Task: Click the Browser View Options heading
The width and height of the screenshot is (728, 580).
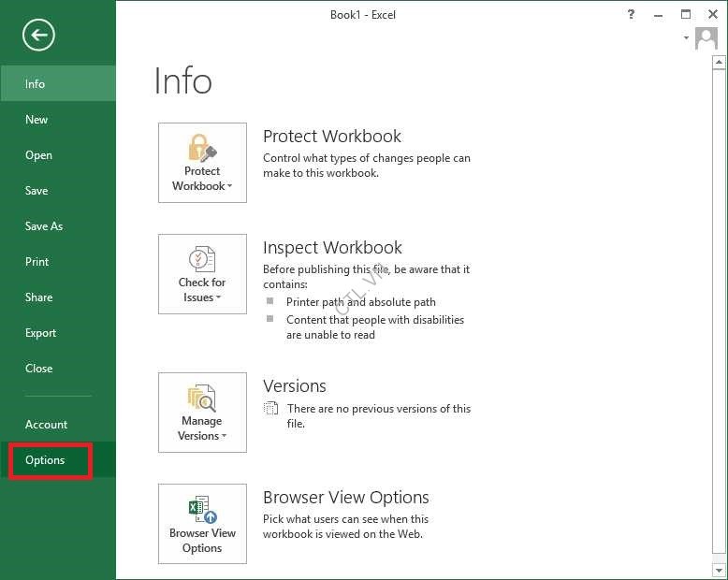Action: click(x=346, y=497)
